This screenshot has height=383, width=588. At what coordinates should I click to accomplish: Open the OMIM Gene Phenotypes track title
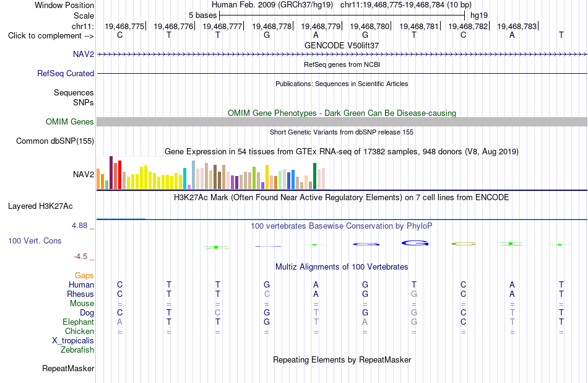click(x=342, y=113)
